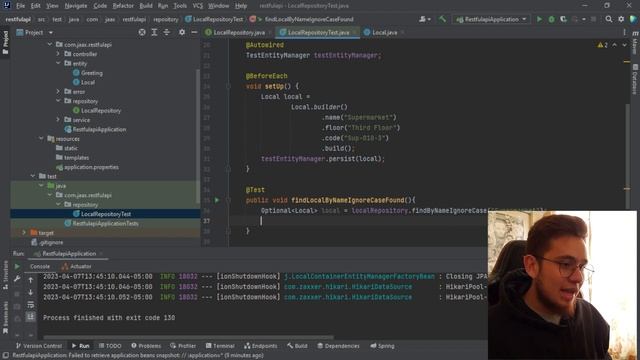Go to previous highlighted warning arrow
The image size is (640, 360).
(x=615, y=45)
